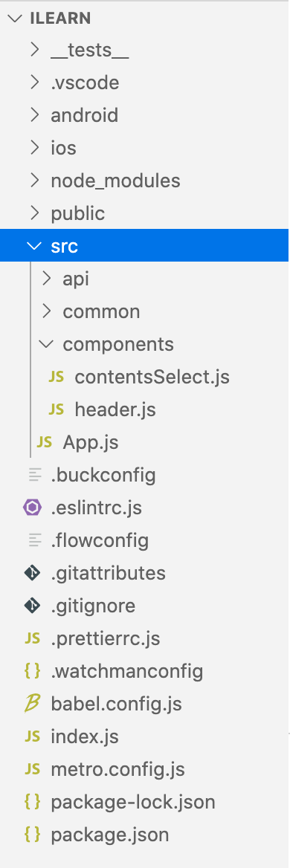290x868 pixels.
Task: Click the JS icon next to contentsSelect.js
Action: coord(56,377)
